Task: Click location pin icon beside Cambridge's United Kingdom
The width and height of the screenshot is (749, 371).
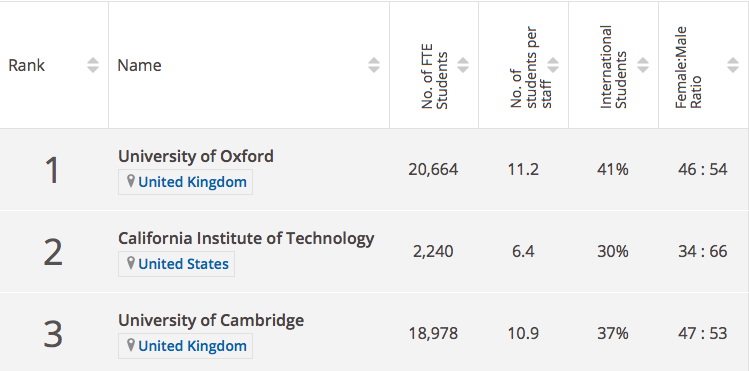Action: pyautogui.click(x=130, y=346)
